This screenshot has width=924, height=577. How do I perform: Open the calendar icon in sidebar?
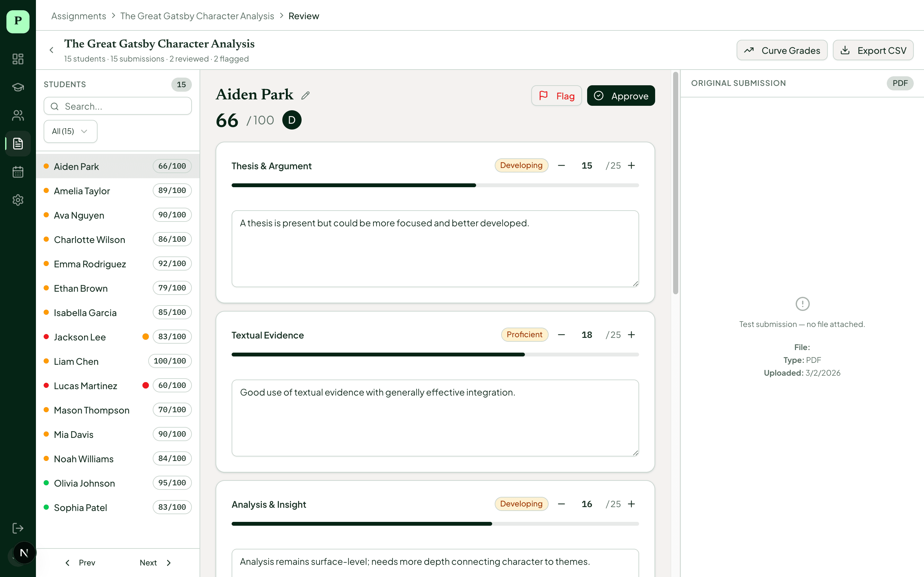pos(18,172)
